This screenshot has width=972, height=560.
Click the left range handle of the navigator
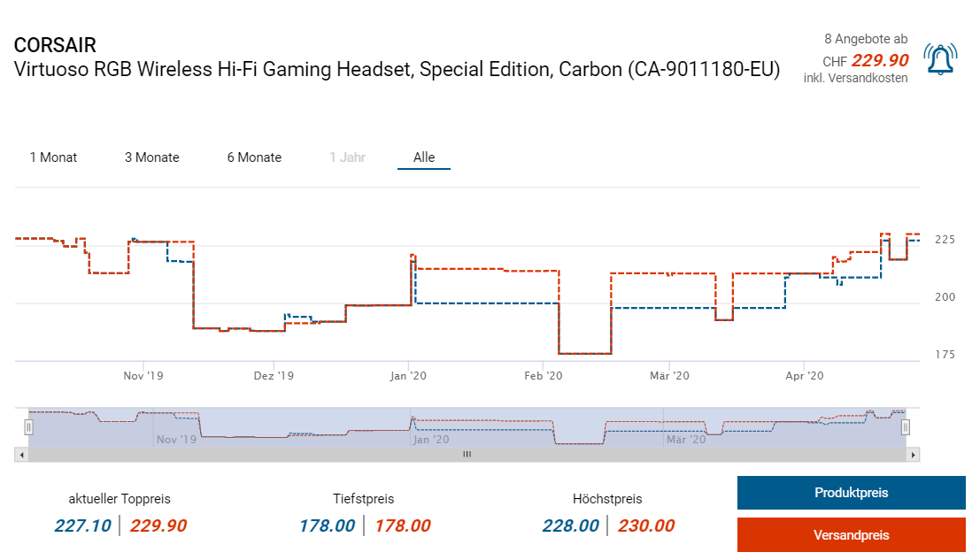pos(28,427)
